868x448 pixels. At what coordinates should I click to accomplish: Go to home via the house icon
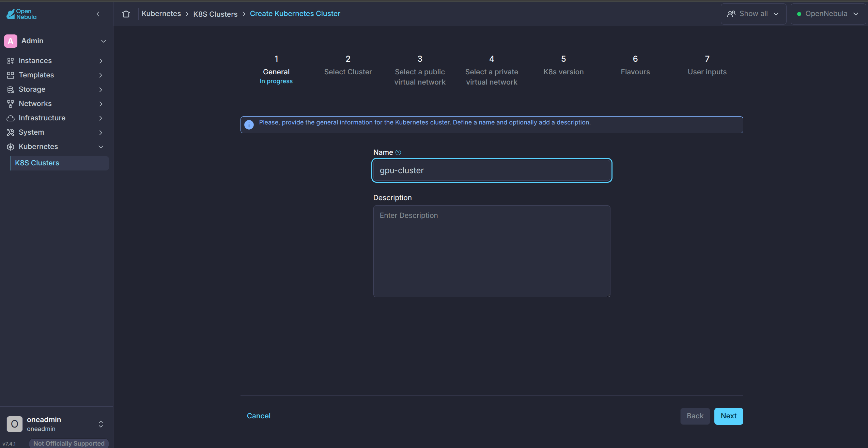point(126,14)
